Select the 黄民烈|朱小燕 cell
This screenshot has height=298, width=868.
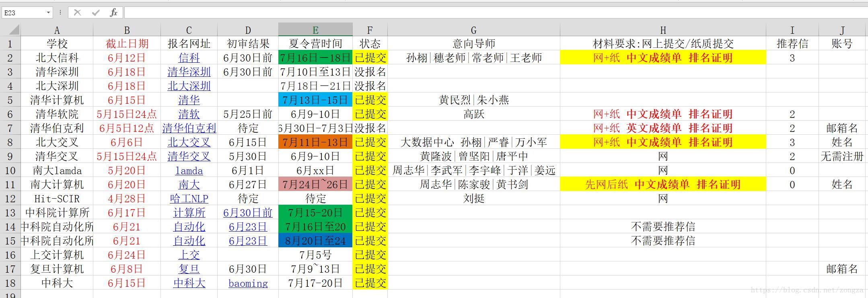click(x=474, y=100)
